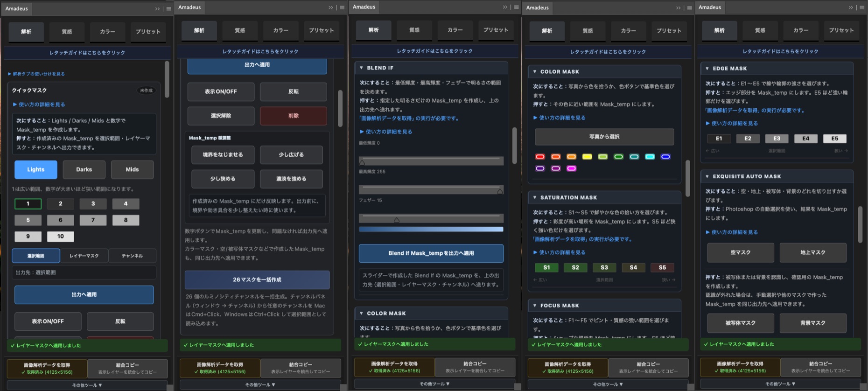
Task: Collapse the EDGE MASK section
Action: click(x=777, y=68)
